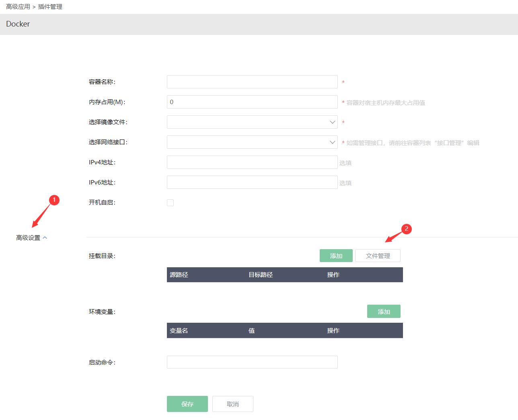
Task: Open the 文件管理 file manager
Action: 378,255
